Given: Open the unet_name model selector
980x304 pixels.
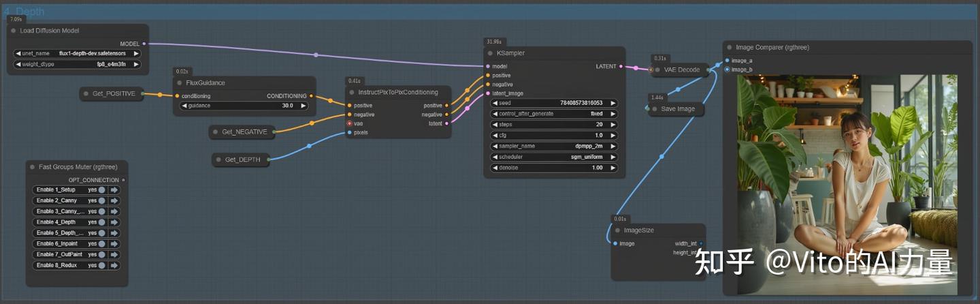Looking at the screenshot, I should click(x=77, y=53).
